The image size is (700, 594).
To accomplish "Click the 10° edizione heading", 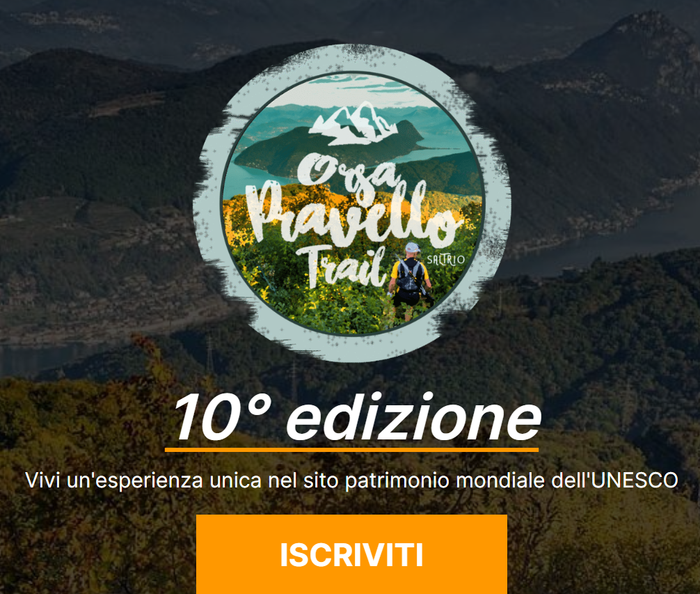I will click(x=357, y=417).
